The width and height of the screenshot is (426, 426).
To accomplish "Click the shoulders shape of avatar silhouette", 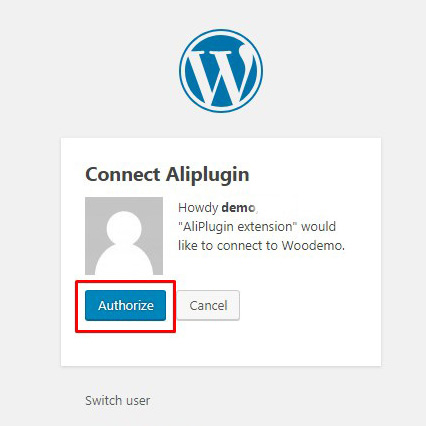I will pyautogui.click(x=124, y=261).
